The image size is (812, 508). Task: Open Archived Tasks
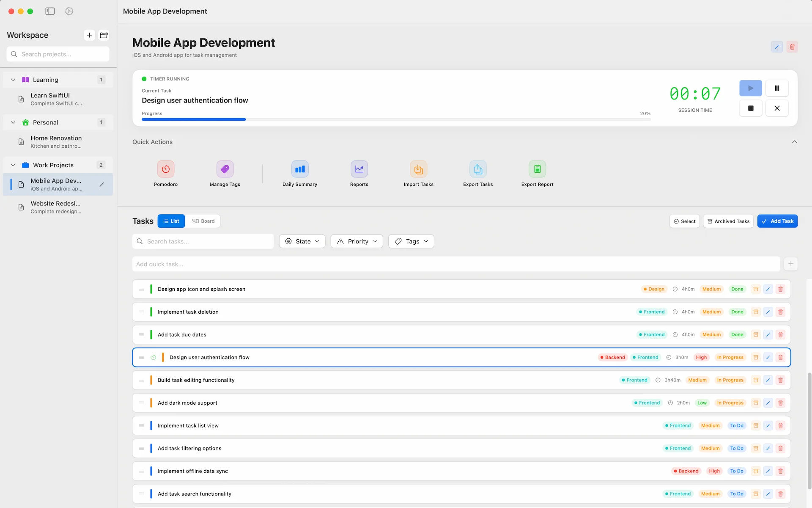coord(728,221)
